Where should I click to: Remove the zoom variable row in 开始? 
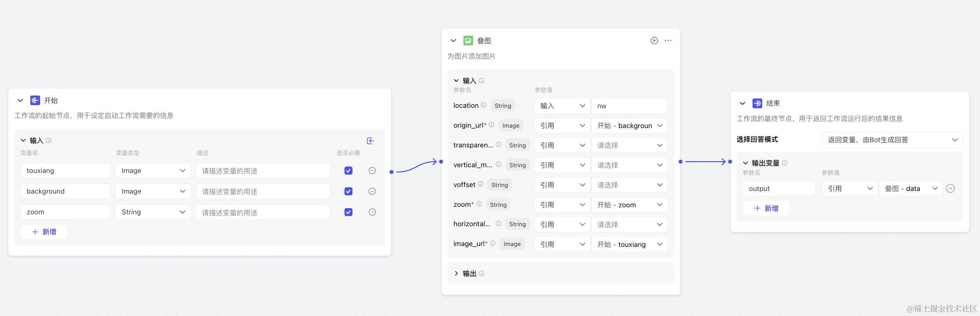372,212
